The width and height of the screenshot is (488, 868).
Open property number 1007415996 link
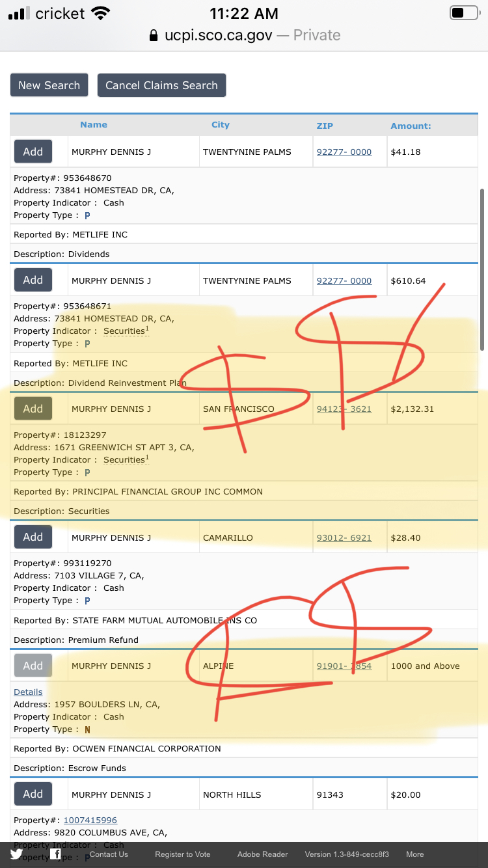[90, 820]
